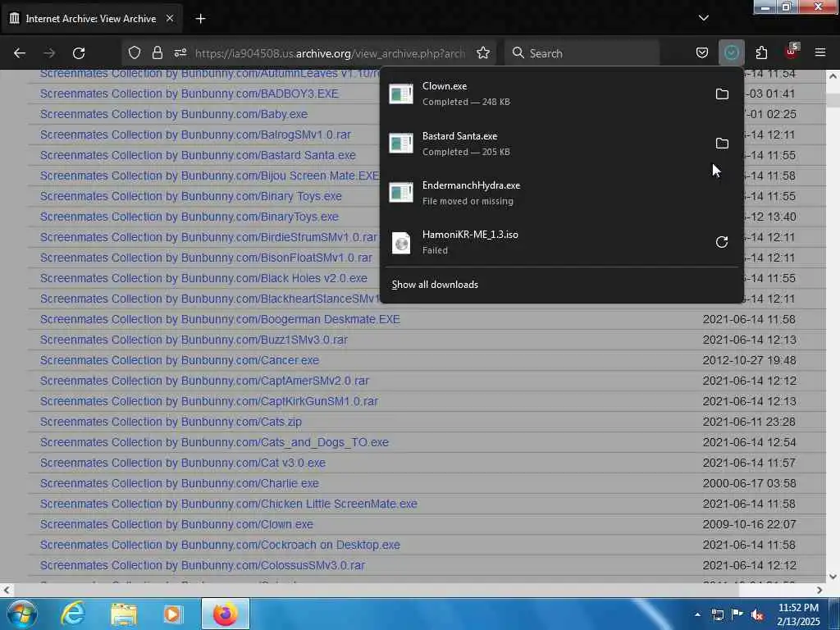Open tracking protection shield icon

tap(135, 52)
